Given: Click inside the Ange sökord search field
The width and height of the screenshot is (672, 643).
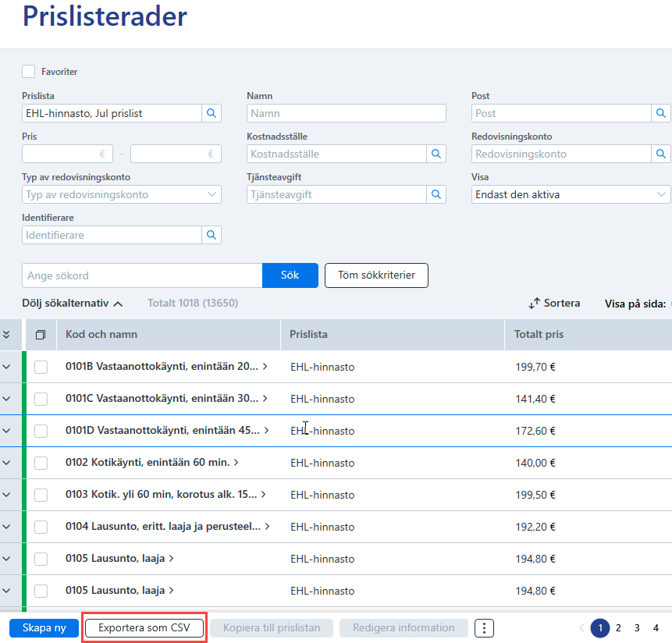Looking at the screenshot, I should 142,275.
